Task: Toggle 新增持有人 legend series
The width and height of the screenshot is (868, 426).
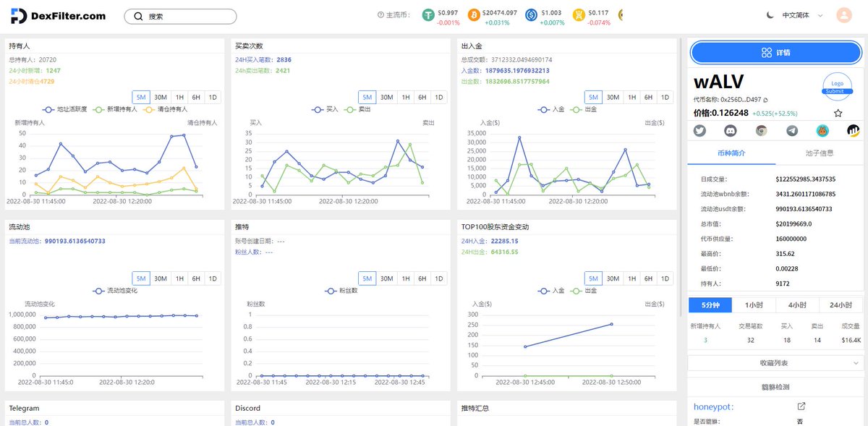Action: [x=116, y=109]
